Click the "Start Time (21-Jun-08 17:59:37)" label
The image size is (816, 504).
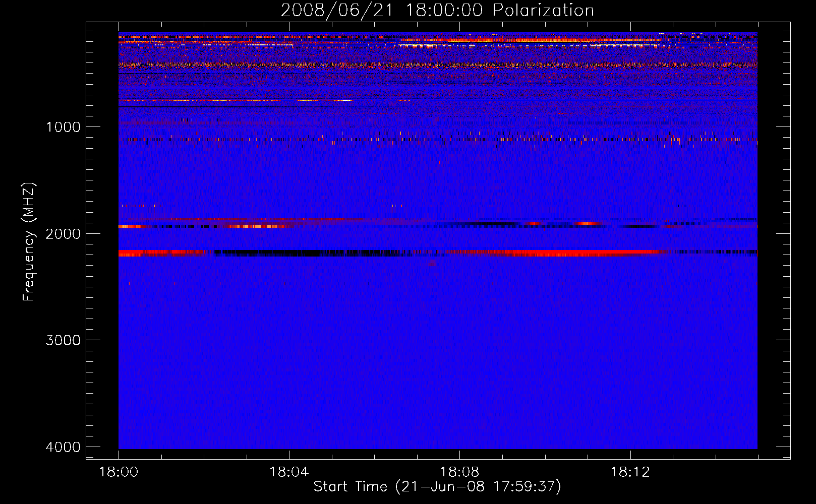pos(437,486)
